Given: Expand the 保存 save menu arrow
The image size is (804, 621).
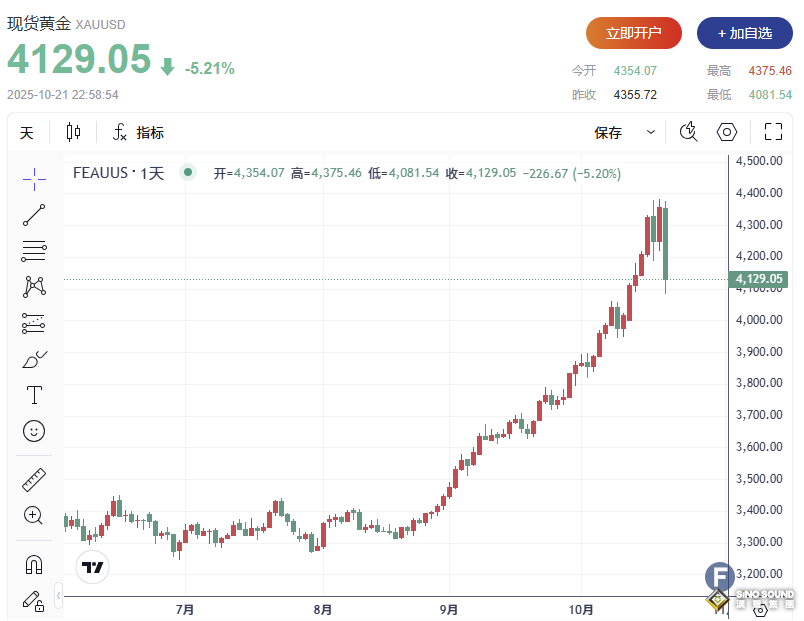Looking at the screenshot, I should click(651, 132).
